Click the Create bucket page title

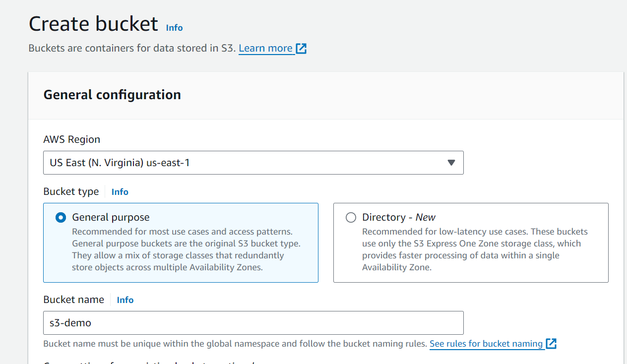[x=93, y=23]
